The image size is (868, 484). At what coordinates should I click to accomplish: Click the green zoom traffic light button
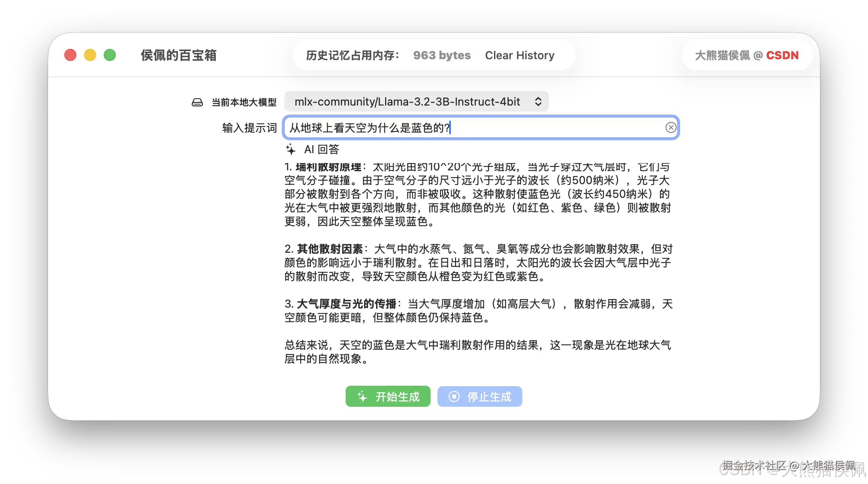point(110,55)
